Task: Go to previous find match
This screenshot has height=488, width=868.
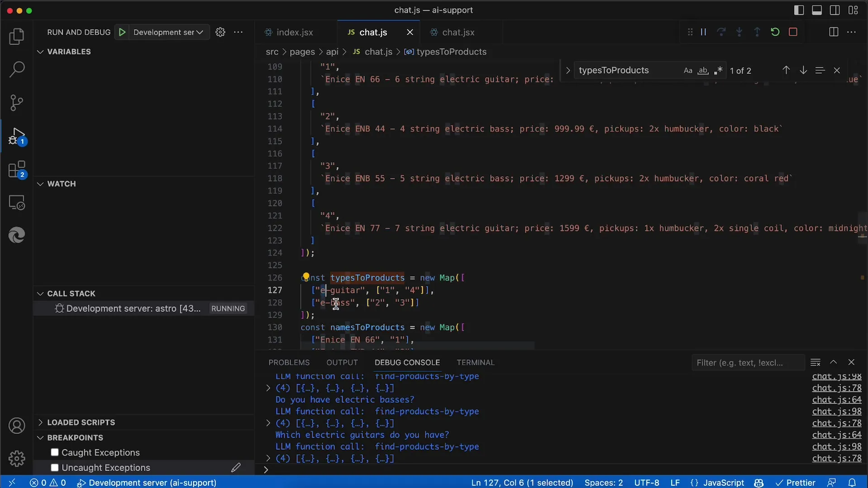Action: (786, 70)
